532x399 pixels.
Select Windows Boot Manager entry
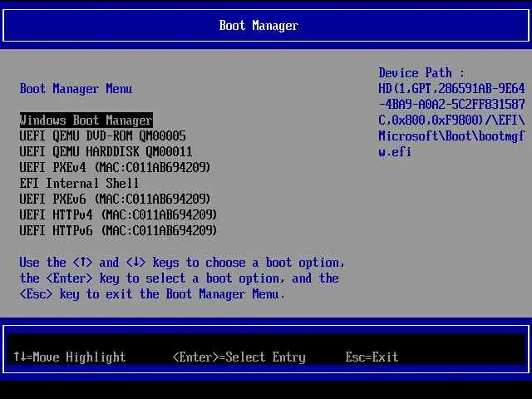[86, 121]
